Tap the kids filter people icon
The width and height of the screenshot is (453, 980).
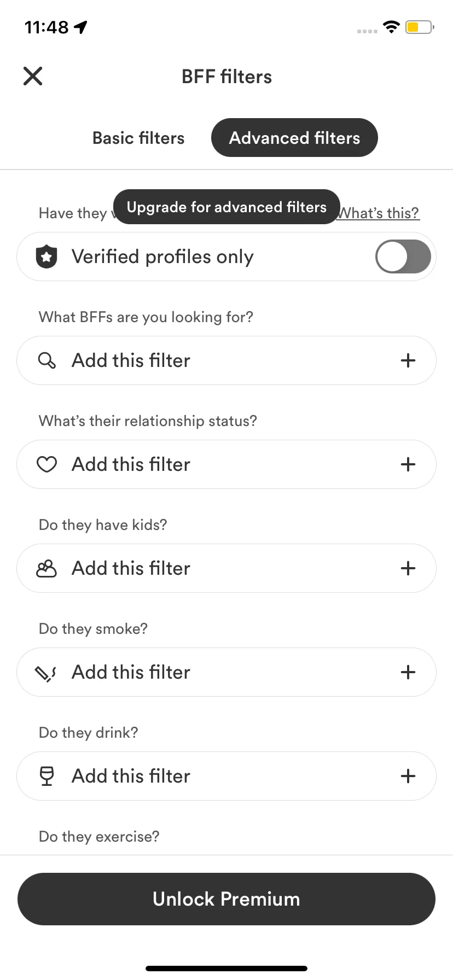(x=47, y=568)
